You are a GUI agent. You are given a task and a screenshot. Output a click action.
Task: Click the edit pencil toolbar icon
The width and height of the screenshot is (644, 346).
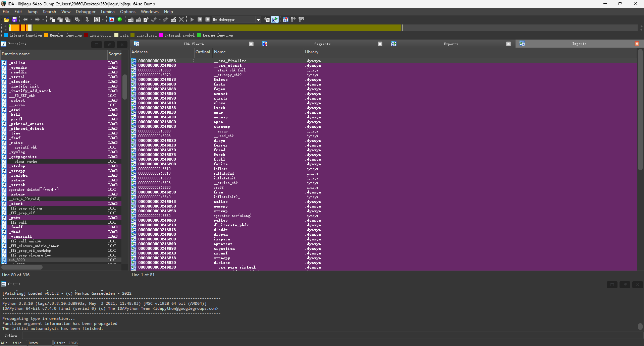[173, 19]
